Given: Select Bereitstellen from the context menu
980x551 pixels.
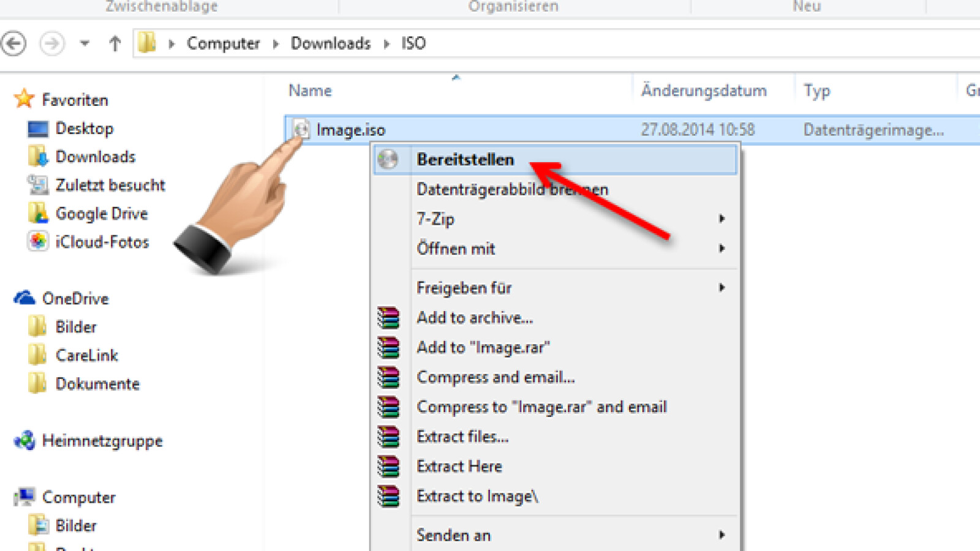Looking at the screenshot, I should [x=466, y=159].
